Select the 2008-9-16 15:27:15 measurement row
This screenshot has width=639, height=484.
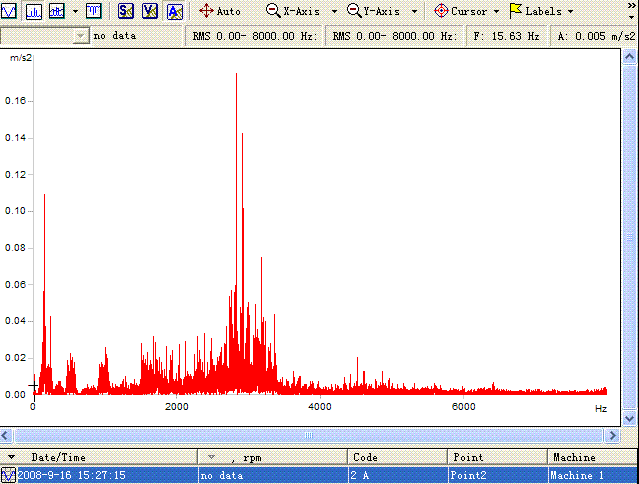(x=320, y=475)
